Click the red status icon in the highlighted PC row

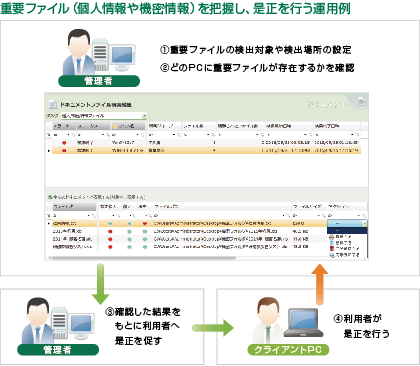coord(64,151)
